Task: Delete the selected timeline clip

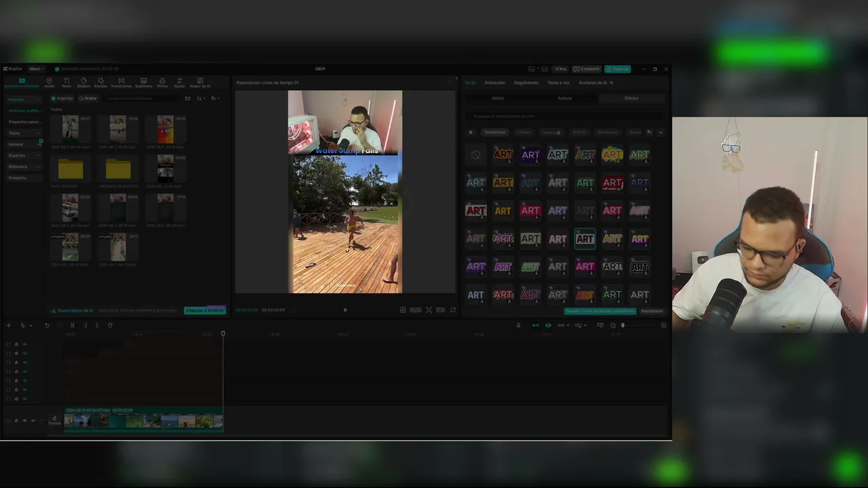Action: [x=110, y=325]
